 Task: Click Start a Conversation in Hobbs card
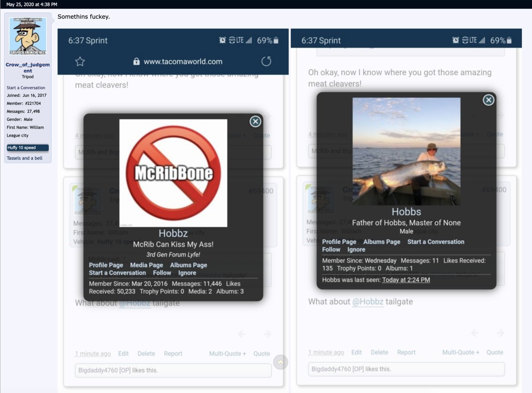[x=436, y=242]
